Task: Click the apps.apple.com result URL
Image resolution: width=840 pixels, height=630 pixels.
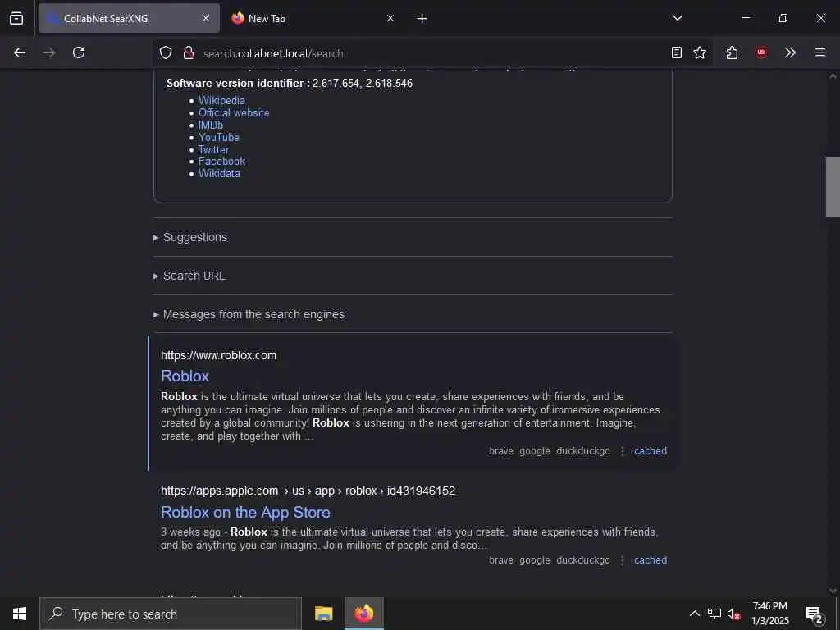Action: [308, 491]
